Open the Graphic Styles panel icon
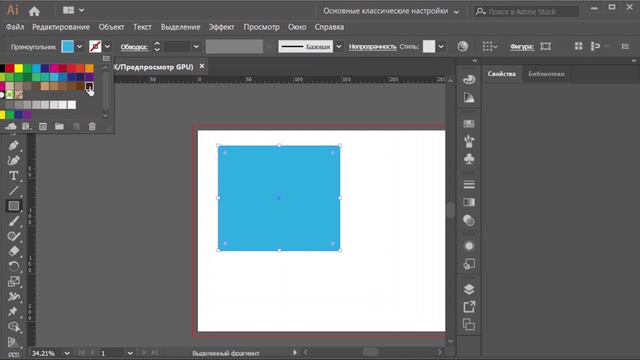This screenshot has width=640, height=360. pos(469,264)
